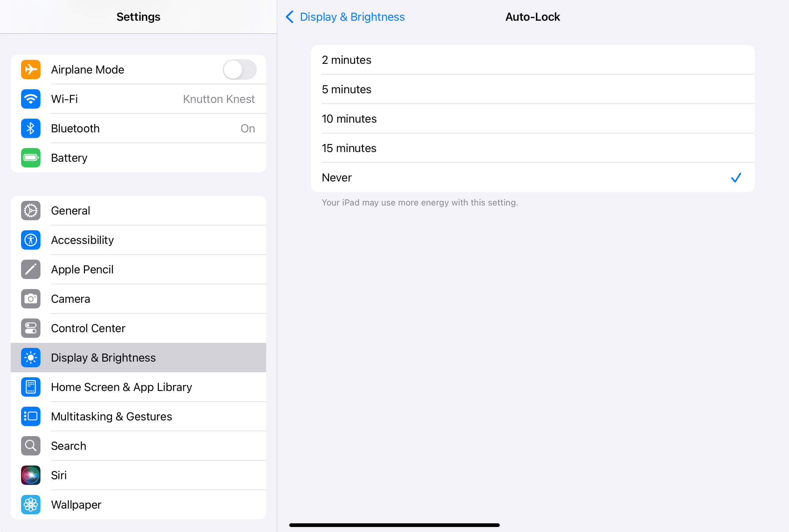Click the Accessibility icon
Image resolution: width=789 pixels, height=532 pixels.
pyautogui.click(x=30, y=240)
